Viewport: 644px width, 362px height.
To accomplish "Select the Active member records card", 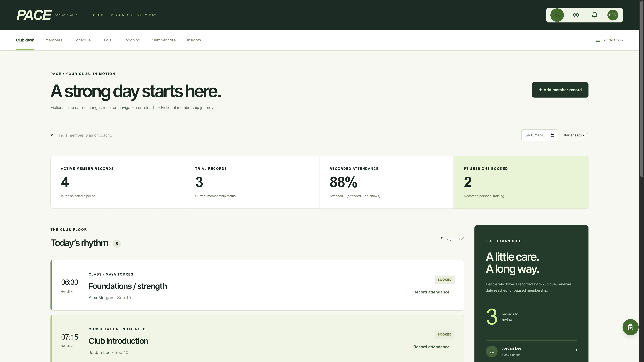I will (118, 182).
